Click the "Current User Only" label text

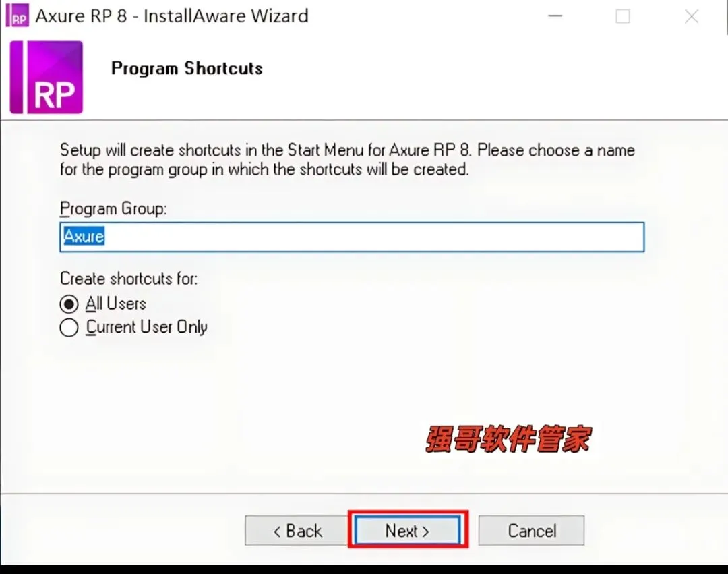coord(147,327)
